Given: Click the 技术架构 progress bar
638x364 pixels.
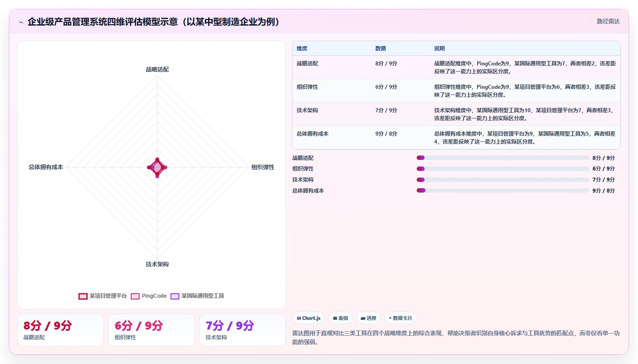Looking at the screenshot, I should pos(503,180).
